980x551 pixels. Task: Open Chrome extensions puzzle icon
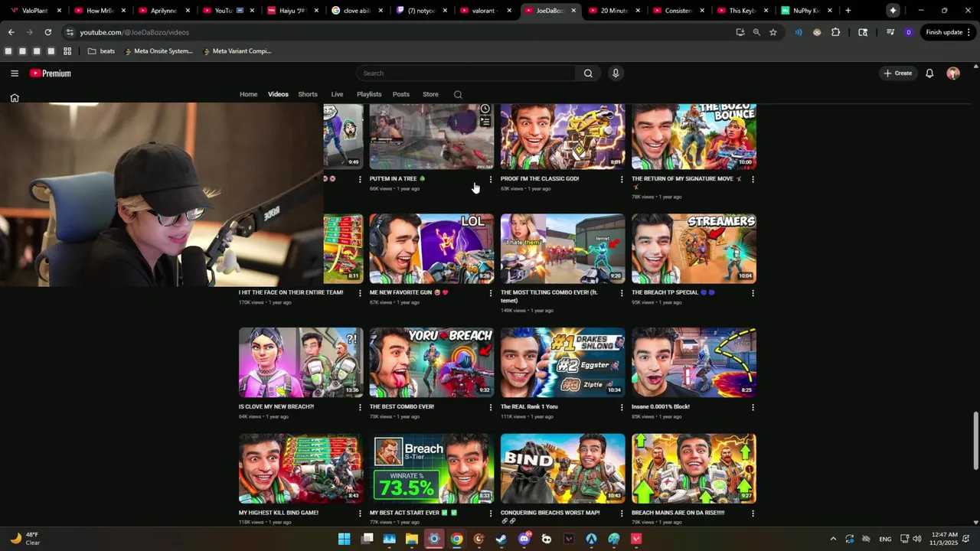(x=835, y=32)
